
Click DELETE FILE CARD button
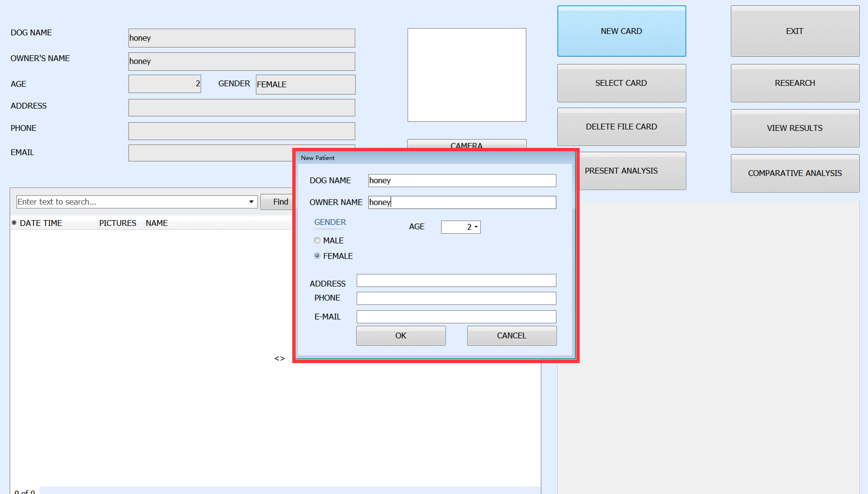coord(621,127)
